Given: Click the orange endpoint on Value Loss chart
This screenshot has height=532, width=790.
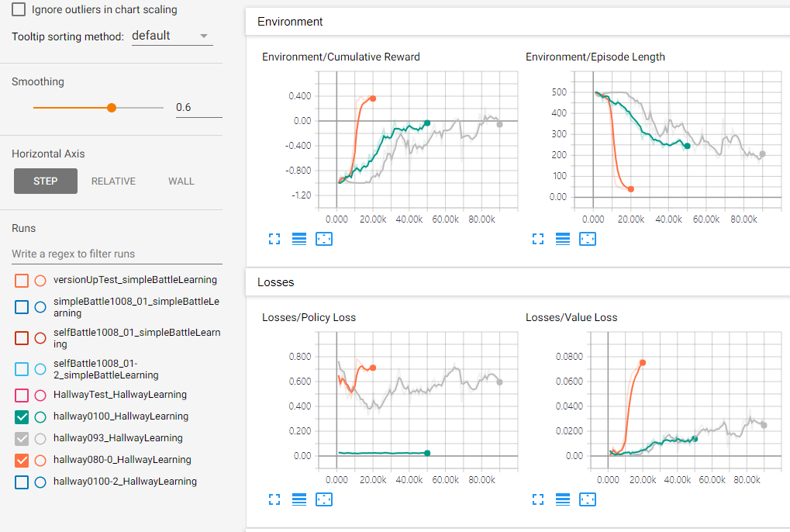Looking at the screenshot, I should pyautogui.click(x=643, y=362).
